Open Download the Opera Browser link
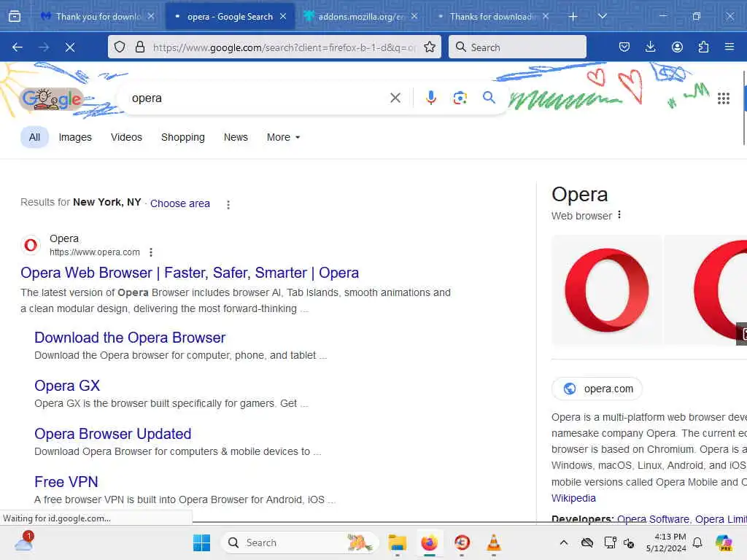Image resolution: width=747 pixels, height=560 pixels. 130,338
